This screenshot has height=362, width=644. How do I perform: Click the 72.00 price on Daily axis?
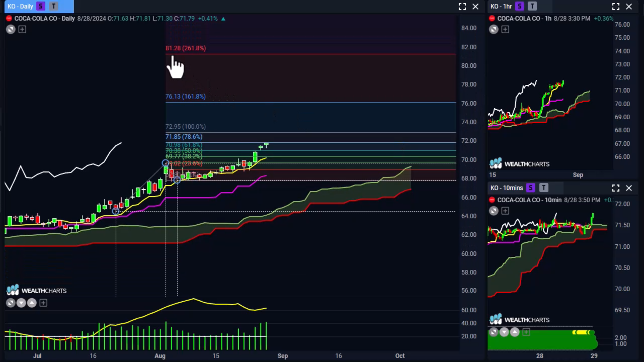pyautogui.click(x=469, y=141)
